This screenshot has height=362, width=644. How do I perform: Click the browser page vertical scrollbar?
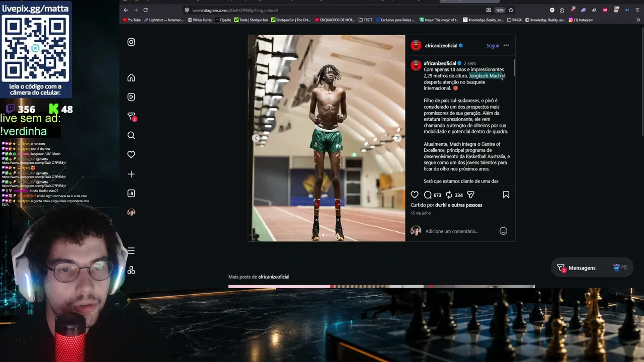pyautogui.click(x=642, y=82)
